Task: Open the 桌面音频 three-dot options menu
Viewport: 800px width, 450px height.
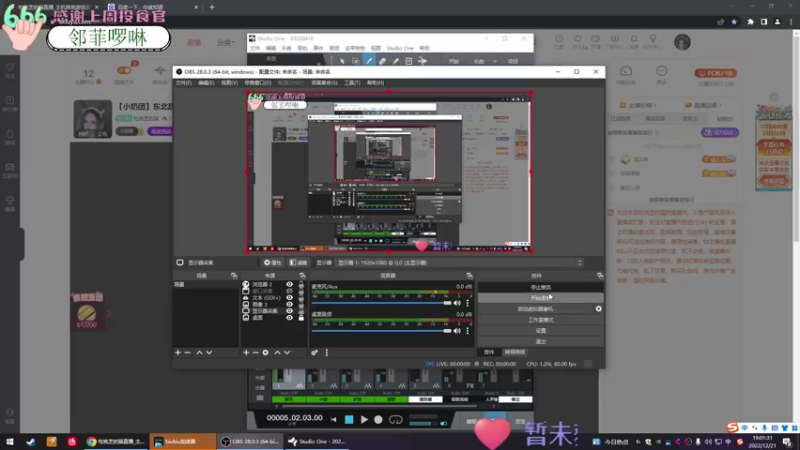Action: point(467,331)
